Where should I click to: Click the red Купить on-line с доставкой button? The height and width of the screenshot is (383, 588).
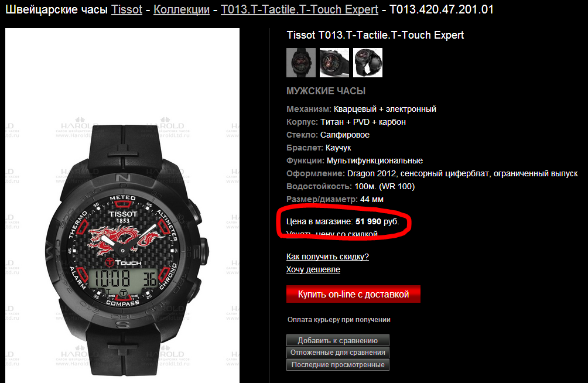pyautogui.click(x=353, y=294)
